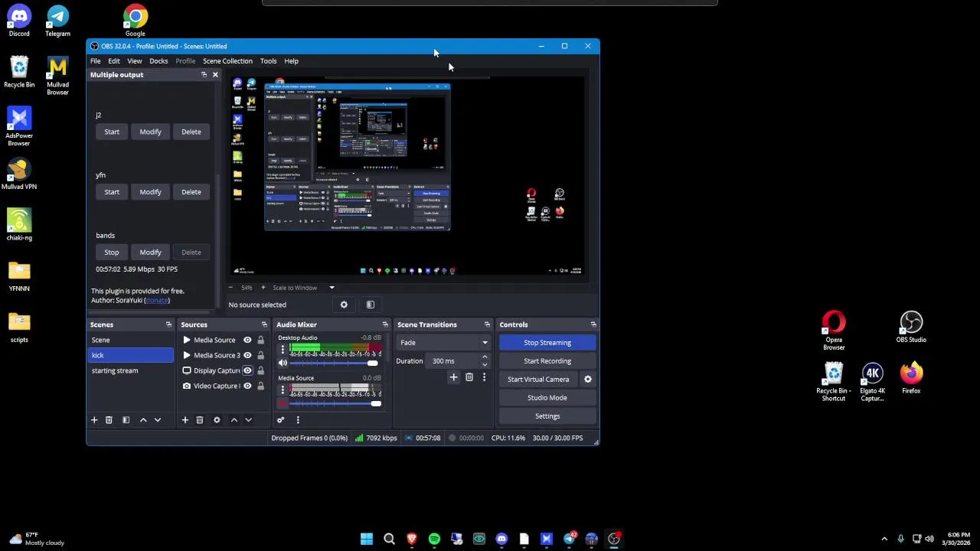Float the Controls dock panel
Image resolution: width=980 pixels, height=551 pixels.
593,324
